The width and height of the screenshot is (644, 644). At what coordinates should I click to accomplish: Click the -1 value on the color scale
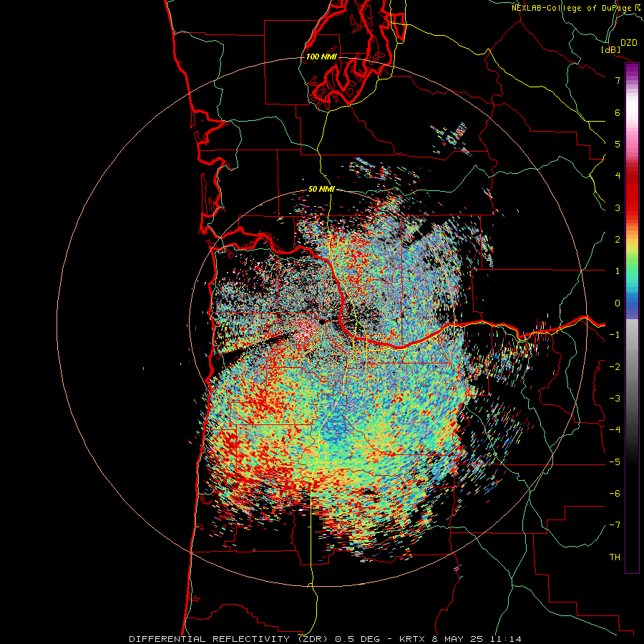pos(615,335)
